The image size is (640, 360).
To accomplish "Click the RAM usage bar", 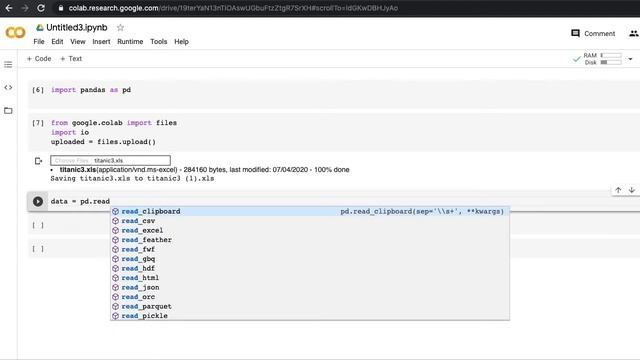I will (x=611, y=55).
